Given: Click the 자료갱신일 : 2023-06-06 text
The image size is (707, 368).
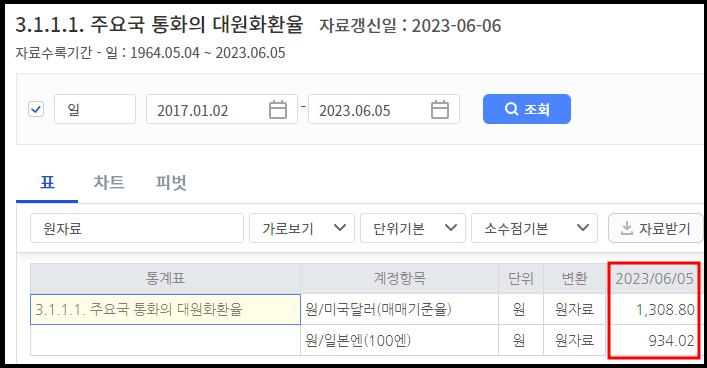Looking at the screenshot, I should click(x=410, y=26).
